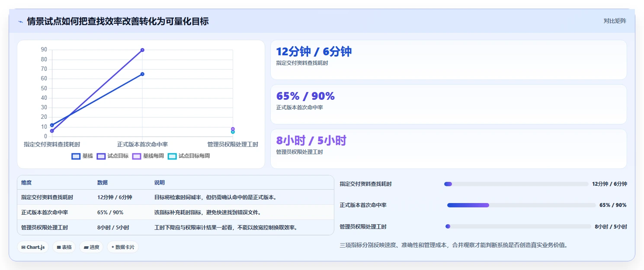644x270 pixels.
Task: Click the summary text starting 三项指标分别反映
Action: click(x=454, y=245)
